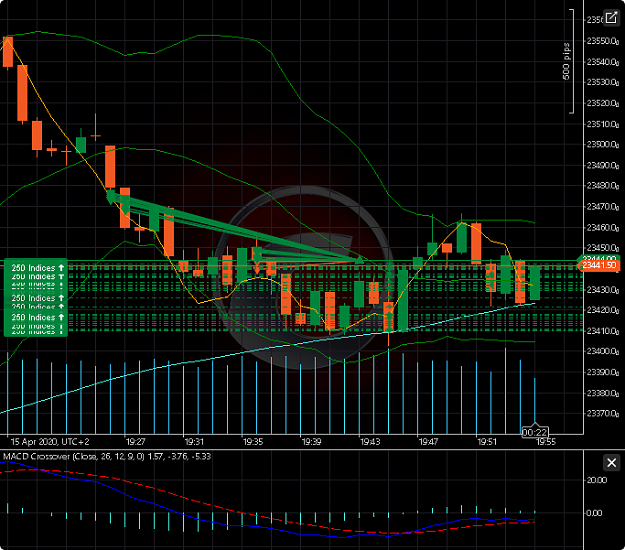Click the 23370.0 price axis label
The image size is (625, 550).
tap(603, 413)
